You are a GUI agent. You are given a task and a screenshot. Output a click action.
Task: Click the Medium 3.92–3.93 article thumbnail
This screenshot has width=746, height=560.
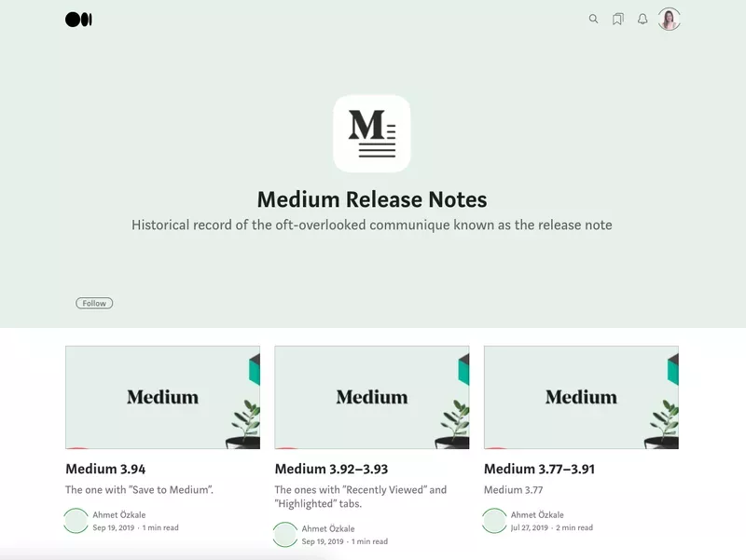[x=372, y=397]
